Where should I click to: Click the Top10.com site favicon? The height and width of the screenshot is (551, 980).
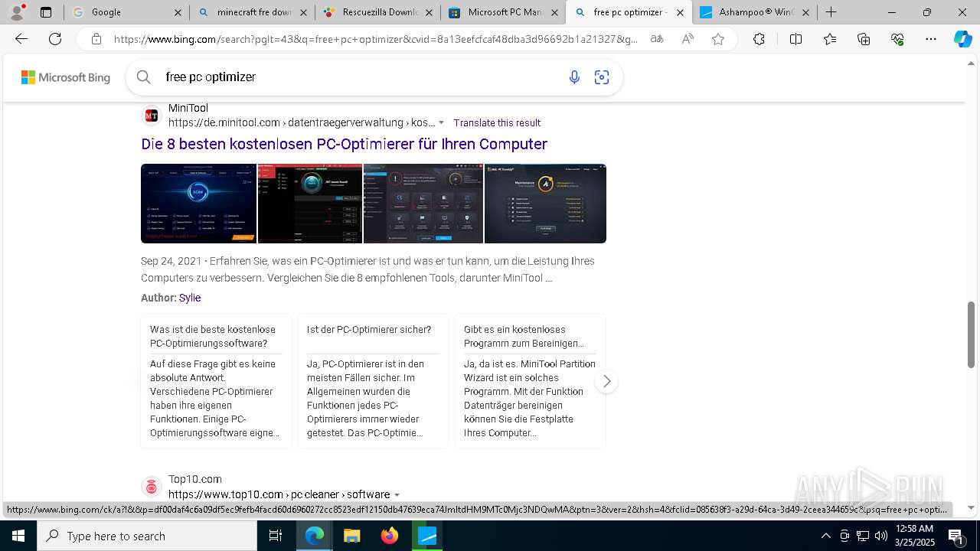[152, 487]
